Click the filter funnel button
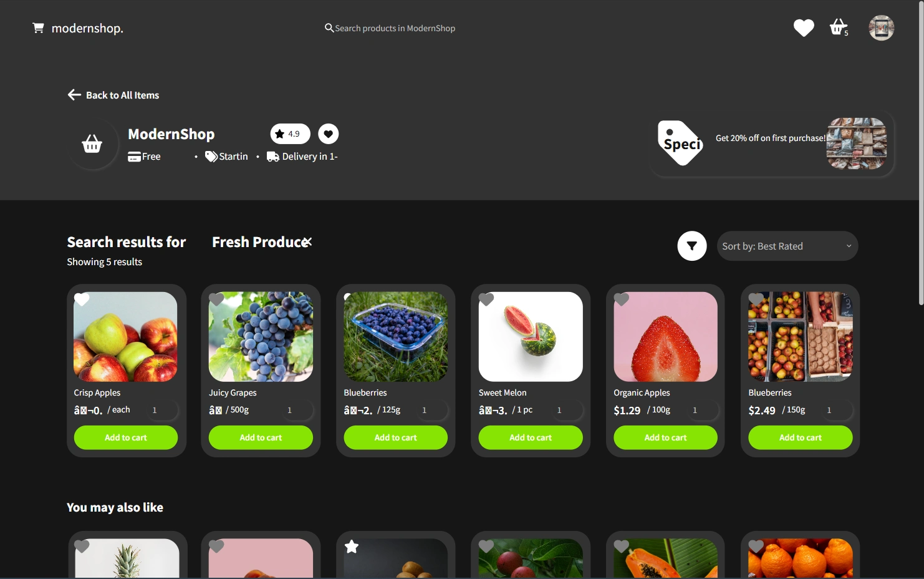The width and height of the screenshot is (924, 579). pos(692,246)
